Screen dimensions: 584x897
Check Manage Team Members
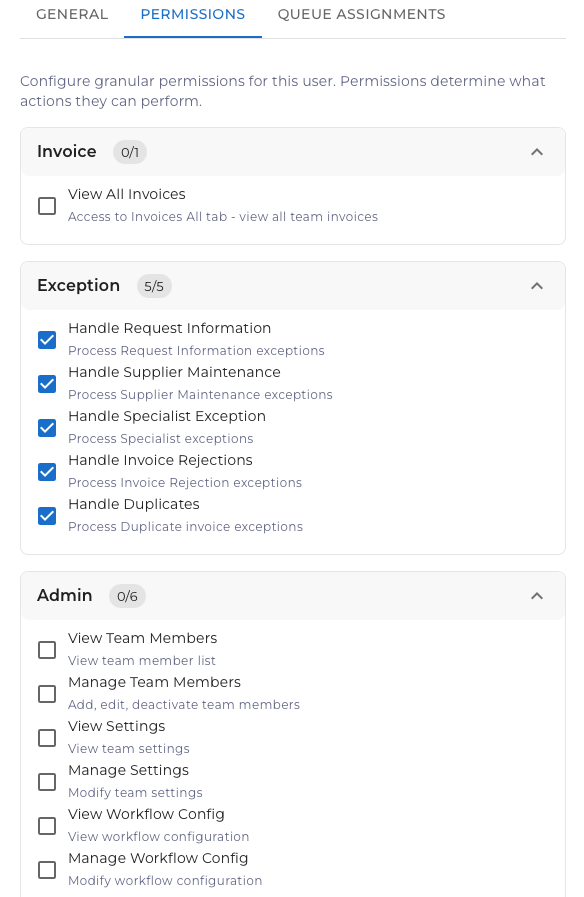tap(46, 694)
